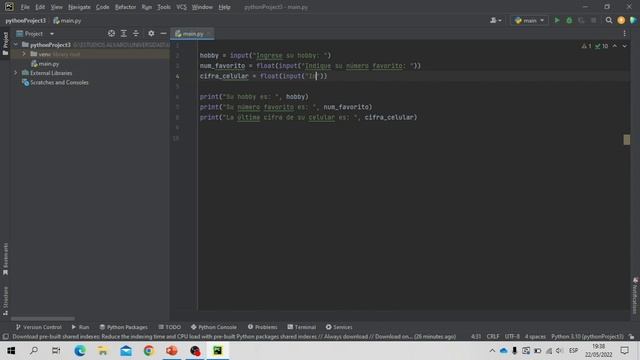Image resolution: width=640 pixels, height=360 pixels.
Task: Click the Collapse All icon in Project panel
Action: click(136, 33)
